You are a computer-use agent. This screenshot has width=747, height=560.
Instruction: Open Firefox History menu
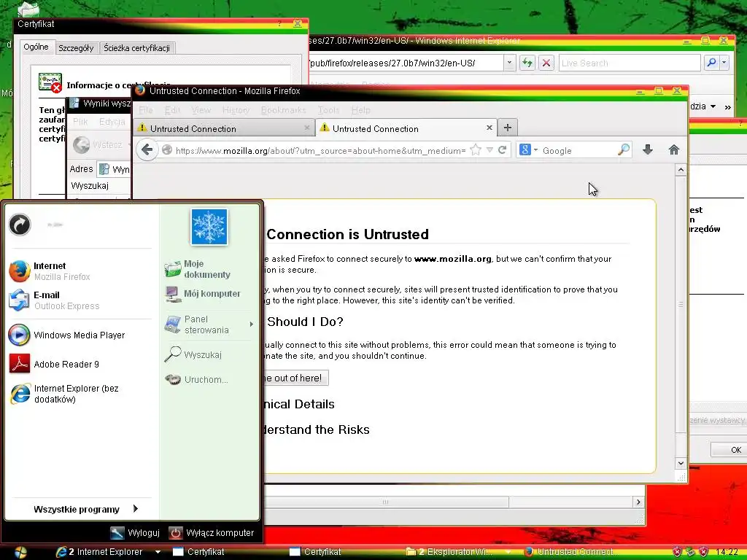tap(236, 110)
